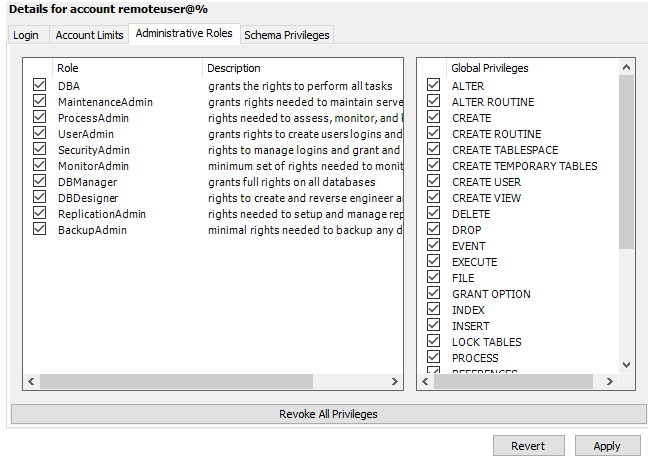Uncheck the DBA role checkbox

tap(39, 86)
